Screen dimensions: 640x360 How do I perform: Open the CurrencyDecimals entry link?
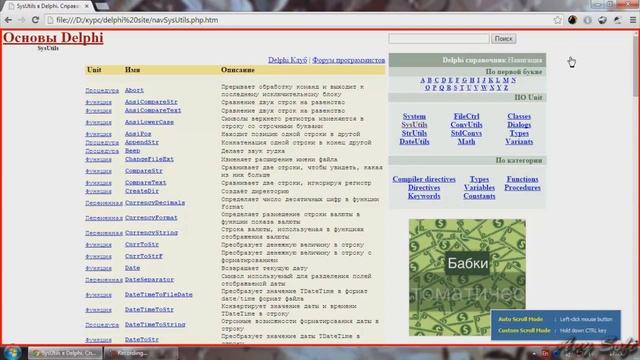pos(155,203)
